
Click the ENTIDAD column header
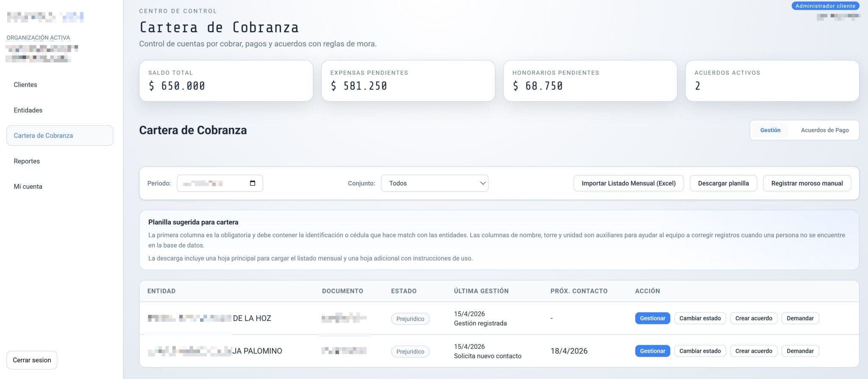click(x=161, y=291)
